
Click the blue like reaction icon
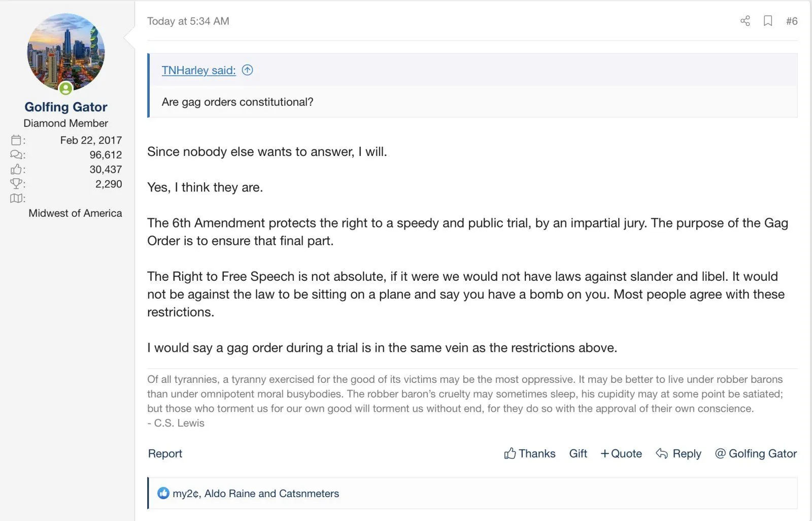(163, 493)
